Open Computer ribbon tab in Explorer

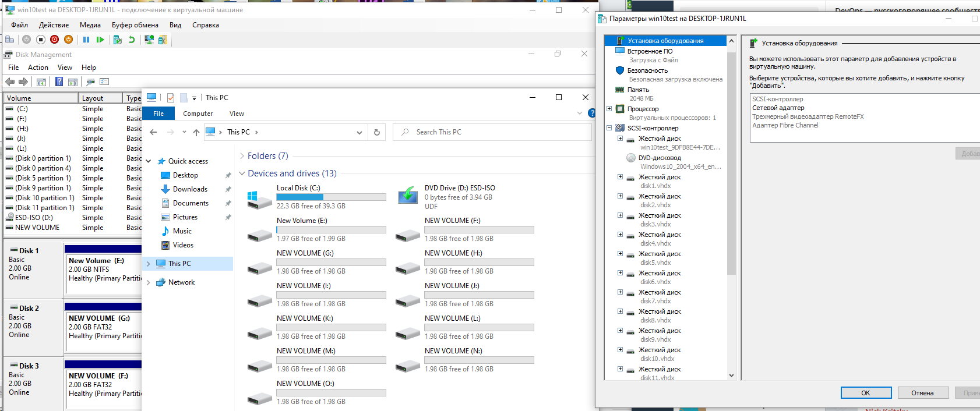point(198,114)
